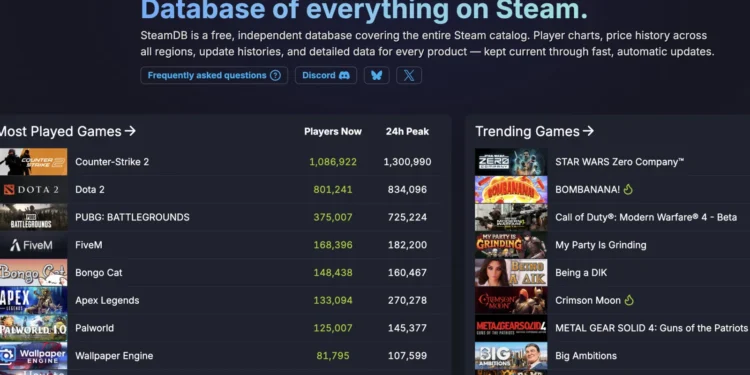Open the PUBG: BATTLEGROUNDS game link

[x=132, y=217]
